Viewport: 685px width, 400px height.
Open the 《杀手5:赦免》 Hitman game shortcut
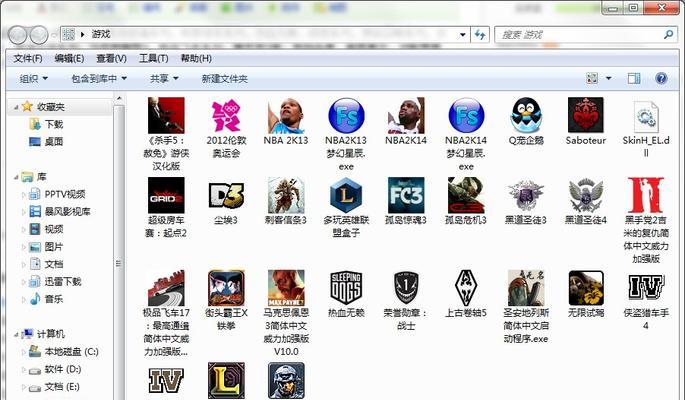pyautogui.click(x=166, y=115)
